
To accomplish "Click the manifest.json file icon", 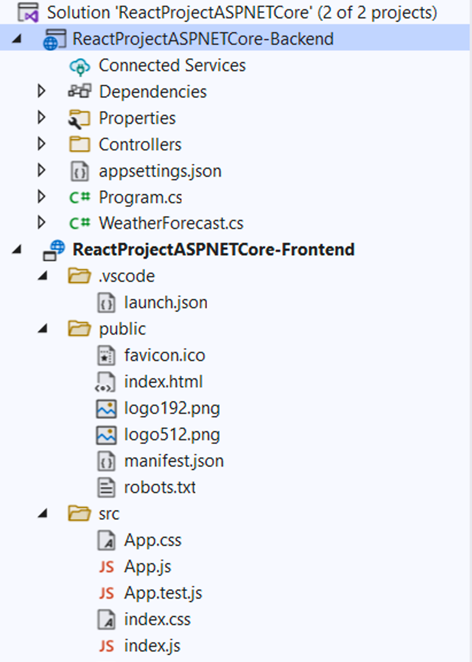I will (106, 461).
